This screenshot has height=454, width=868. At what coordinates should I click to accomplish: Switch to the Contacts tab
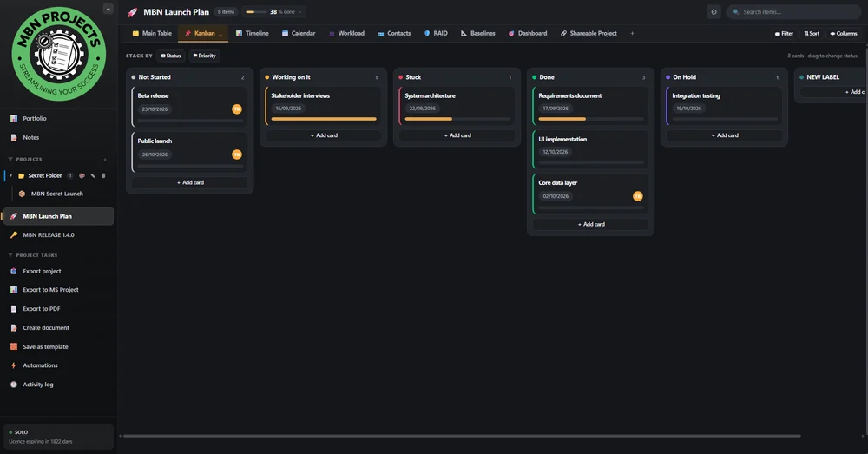tap(394, 33)
